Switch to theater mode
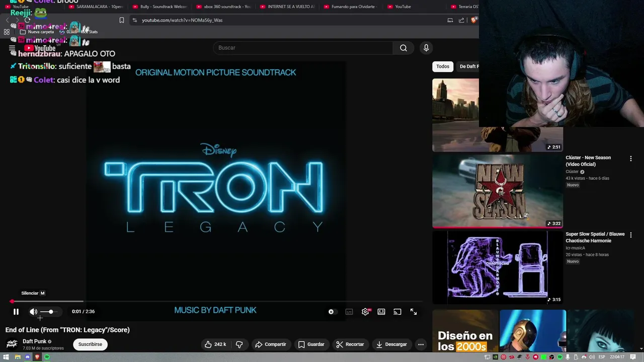 point(381,312)
